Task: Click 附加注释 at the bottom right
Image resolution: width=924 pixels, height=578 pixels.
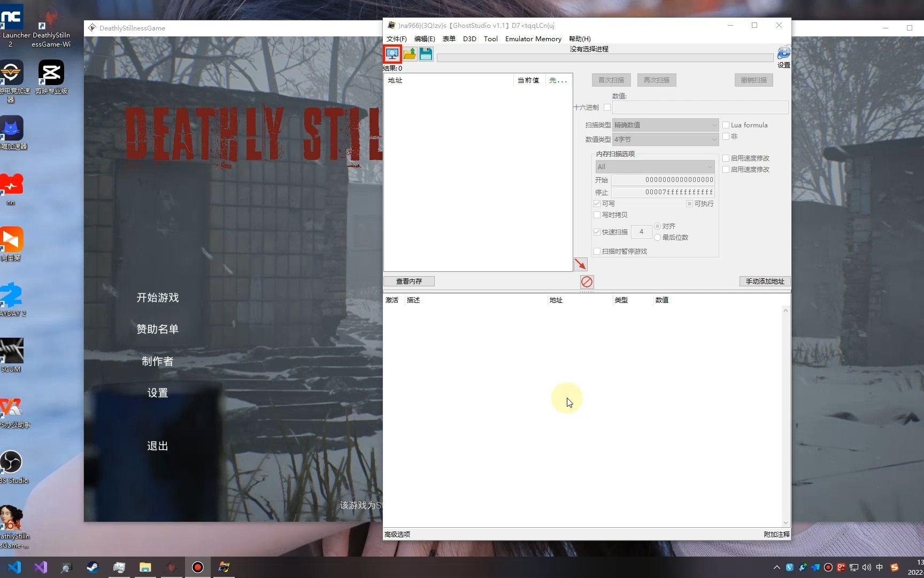Action: tap(776, 534)
